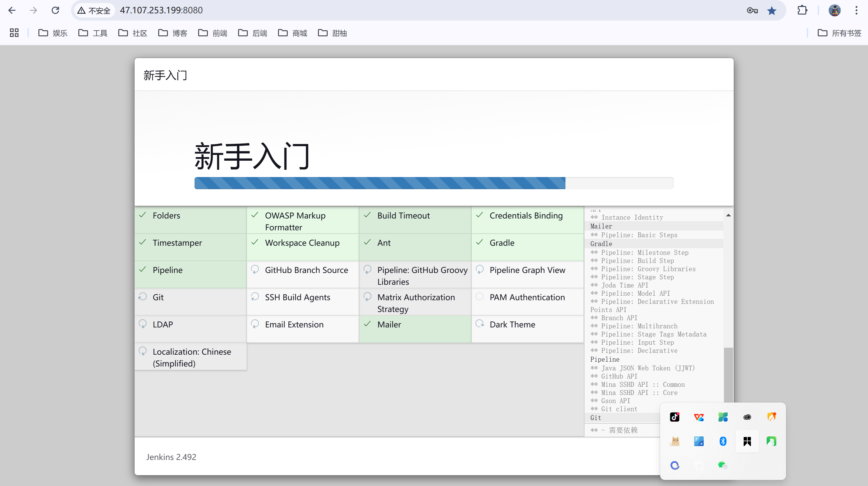Click the address bar URL 47.107.253.199:8080
This screenshot has height=486, width=868.
coord(161,11)
